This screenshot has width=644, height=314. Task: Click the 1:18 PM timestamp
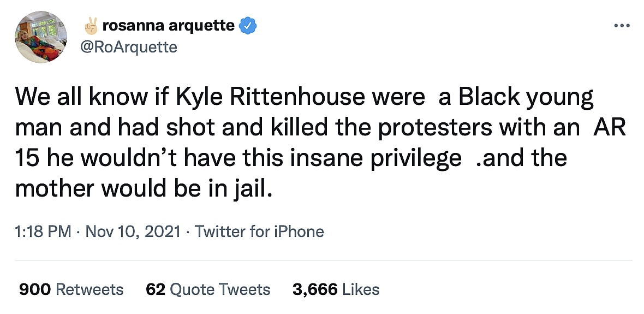[x=43, y=232]
